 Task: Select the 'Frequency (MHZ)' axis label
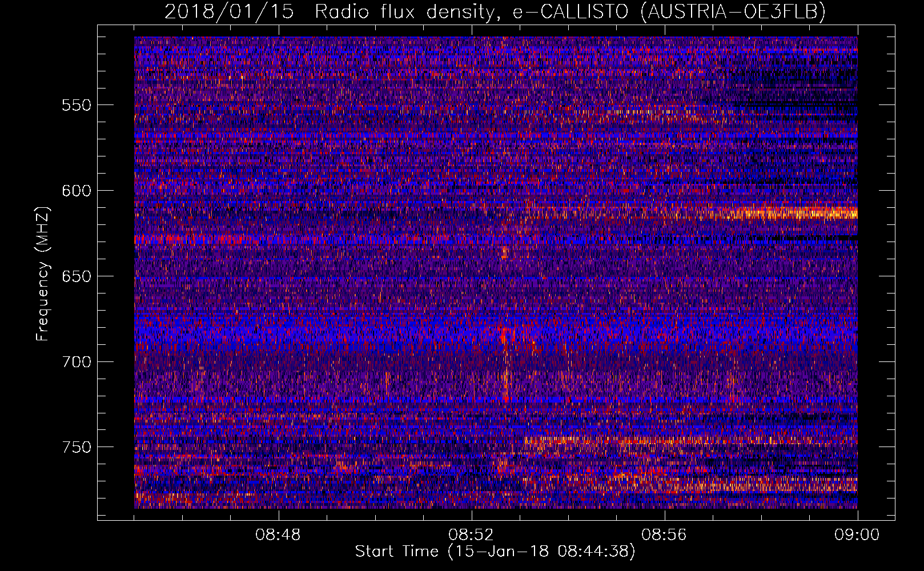[x=43, y=274]
